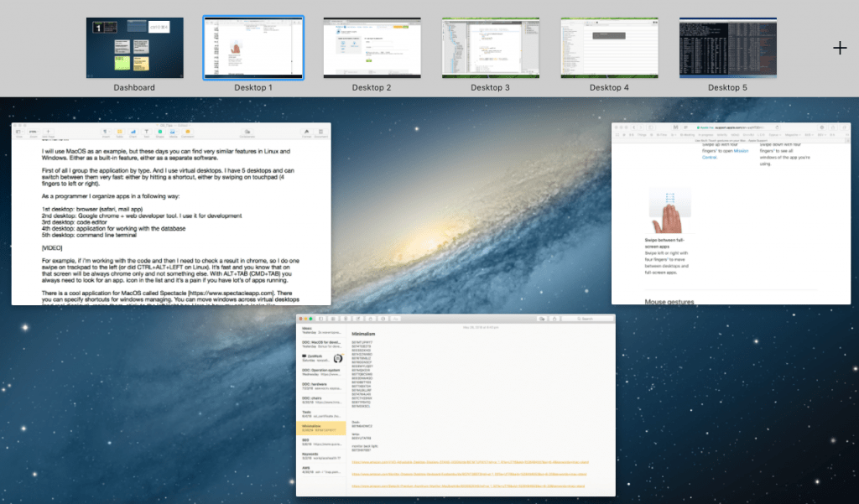Select the Ideas note in Notes list
The width and height of the screenshot is (859, 504).
(x=322, y=330)
